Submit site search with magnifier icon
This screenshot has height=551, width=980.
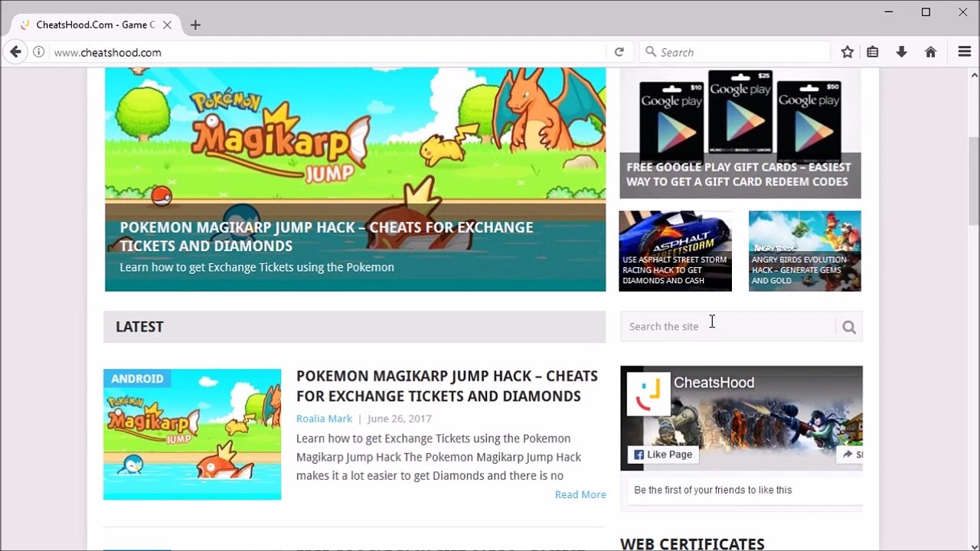click(849, 327)
